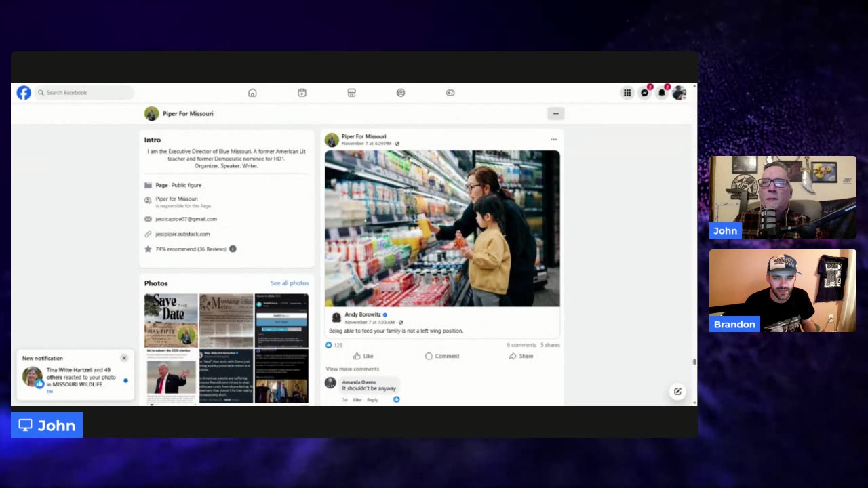The width and height of the screenshot is (868, 488).
Task: Click the post author Piper For Missouri
Action: tap(363, 136)
